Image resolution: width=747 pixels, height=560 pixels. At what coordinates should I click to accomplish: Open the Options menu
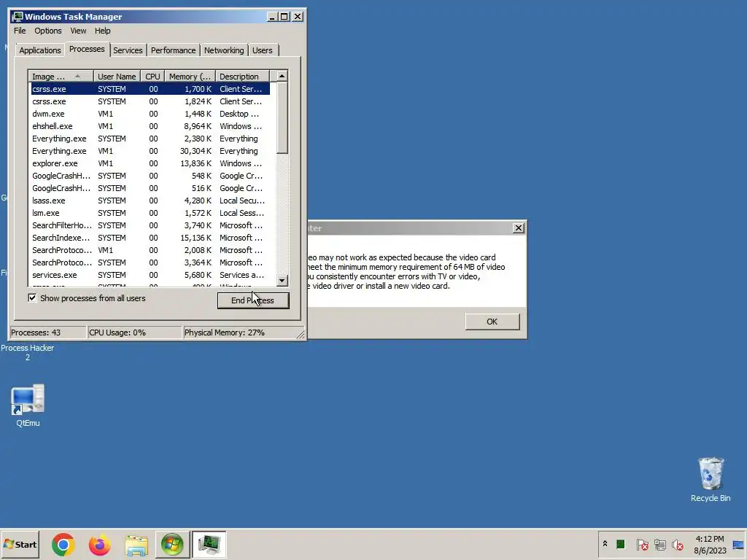pyautogui.click(x=47, y=31)
